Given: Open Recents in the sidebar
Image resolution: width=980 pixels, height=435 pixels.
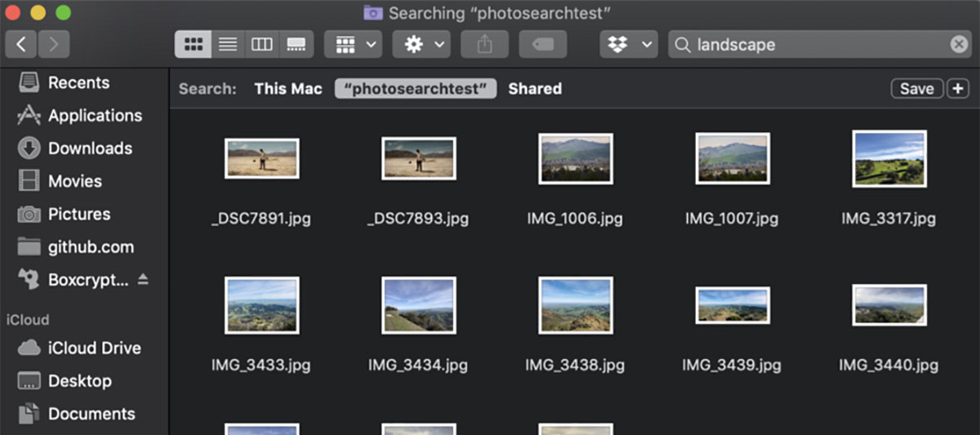Looking at the screenshot, I should coord(78,82).
